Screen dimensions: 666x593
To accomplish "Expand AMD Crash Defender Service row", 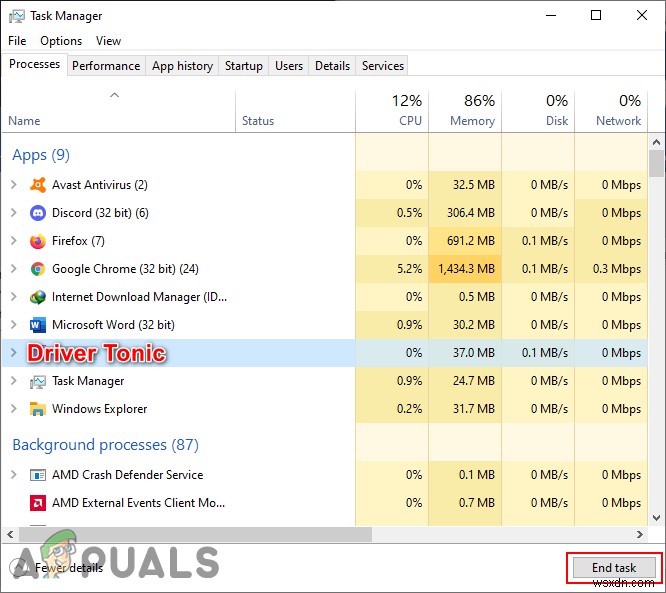I will [x=14, y=475].
